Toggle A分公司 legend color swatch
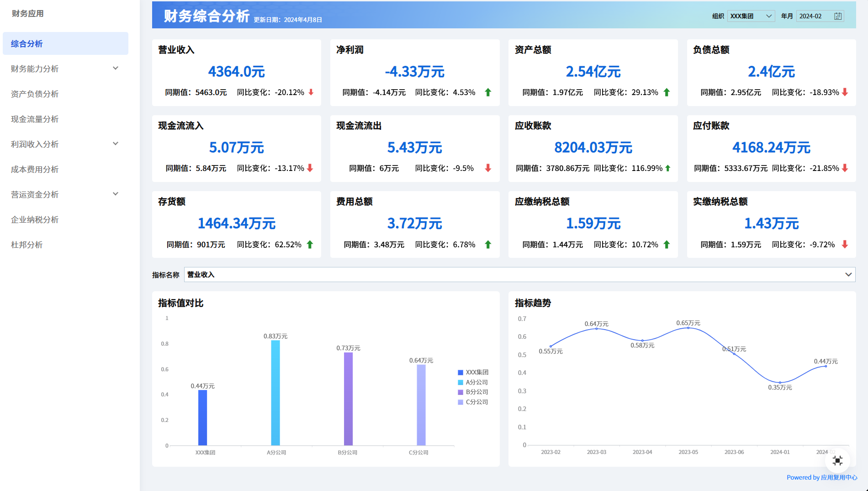The width and height of the screenshot is (868, 491). pos(460,382)
